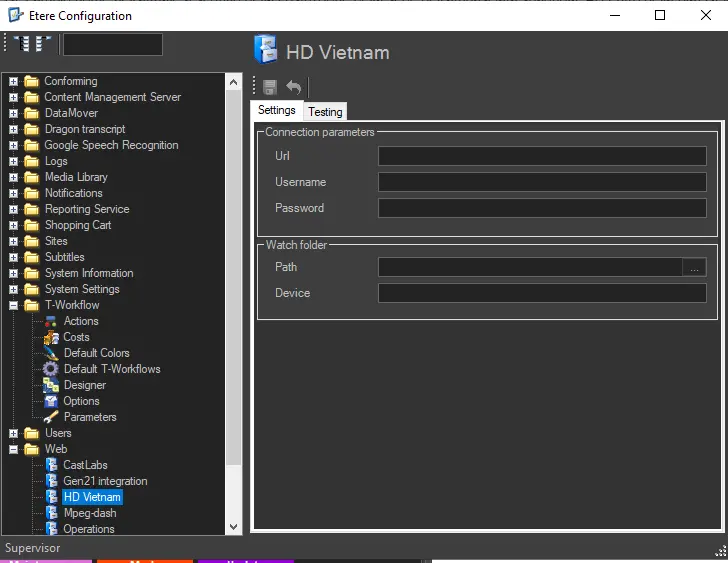Screen dimensions: 728x563
Task: Select the Settings tab
Action: [277, 110]
